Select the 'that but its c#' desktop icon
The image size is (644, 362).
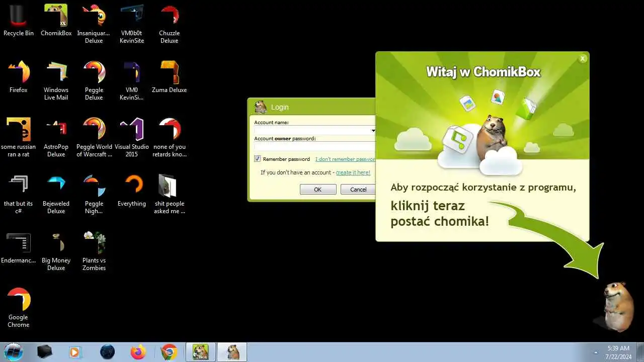pyautogui.click(x=19, y=195)
